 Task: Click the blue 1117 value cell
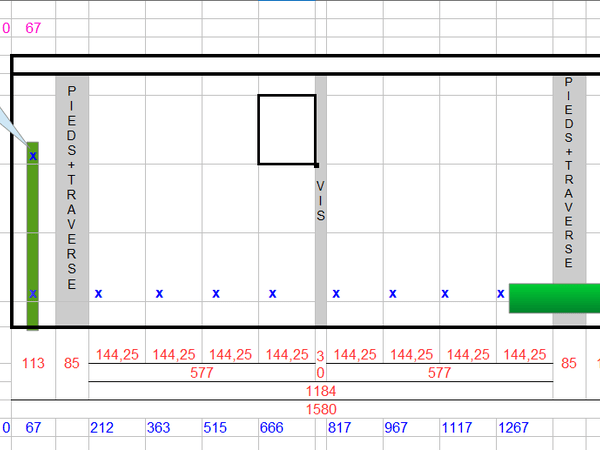click(453, 429)
